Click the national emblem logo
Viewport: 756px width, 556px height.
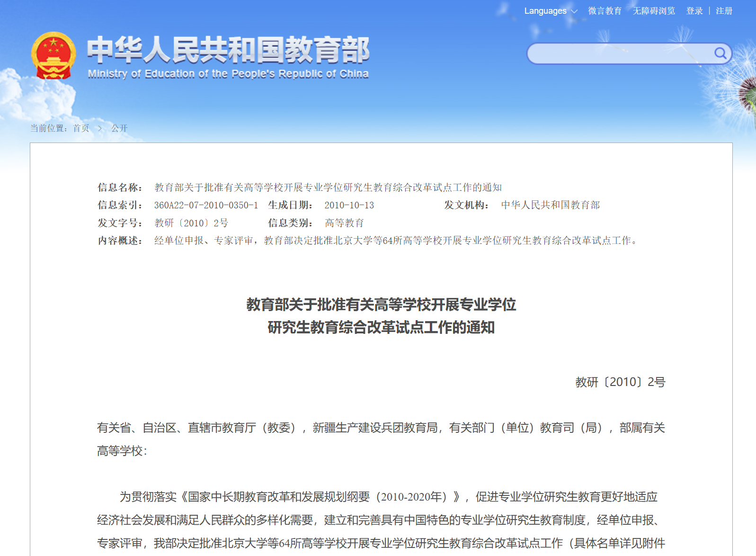click(x=53, y=56)
